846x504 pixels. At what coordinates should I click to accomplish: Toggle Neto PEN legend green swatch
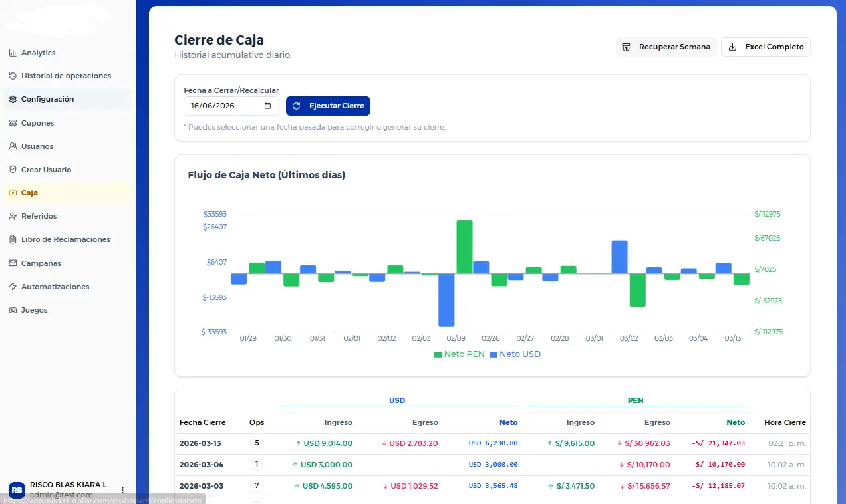(x=438, y=354)
